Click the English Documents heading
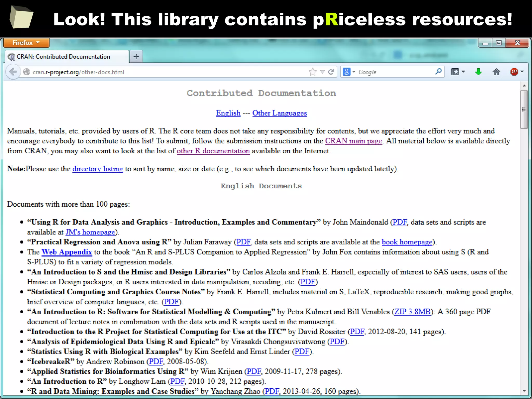Image resolution: width=532 pixels, height=399 pixels. click(x=261, y=186)
